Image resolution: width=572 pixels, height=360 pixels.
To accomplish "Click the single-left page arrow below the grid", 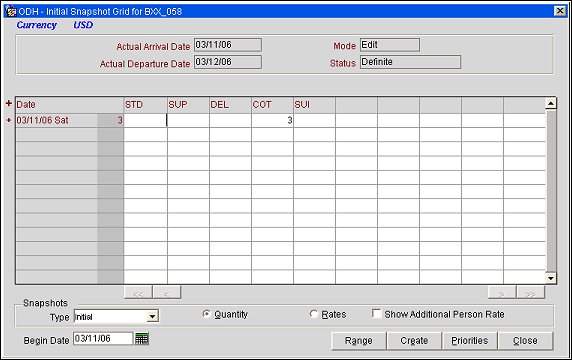I will [167, 293].
